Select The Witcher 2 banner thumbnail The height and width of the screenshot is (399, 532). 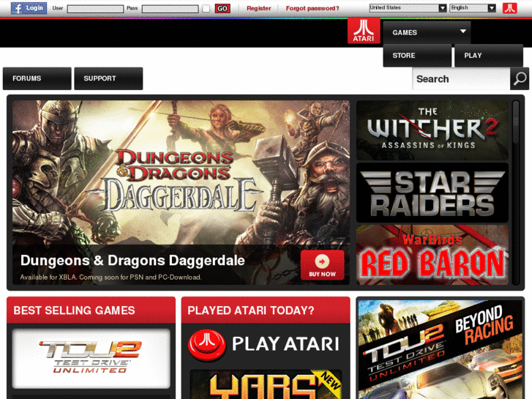(x=432, y=130)
